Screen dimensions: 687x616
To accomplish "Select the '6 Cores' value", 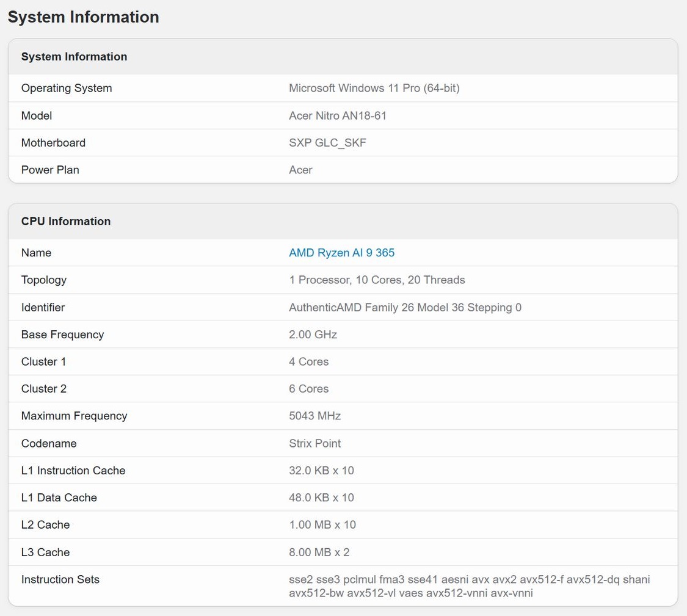I will tap(308, 389).
